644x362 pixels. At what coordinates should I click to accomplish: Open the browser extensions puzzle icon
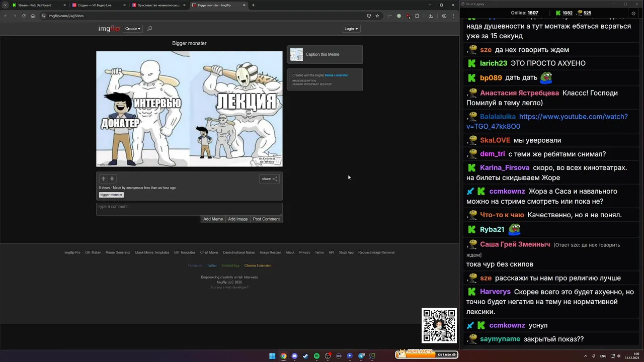click(x=417, y=16)
